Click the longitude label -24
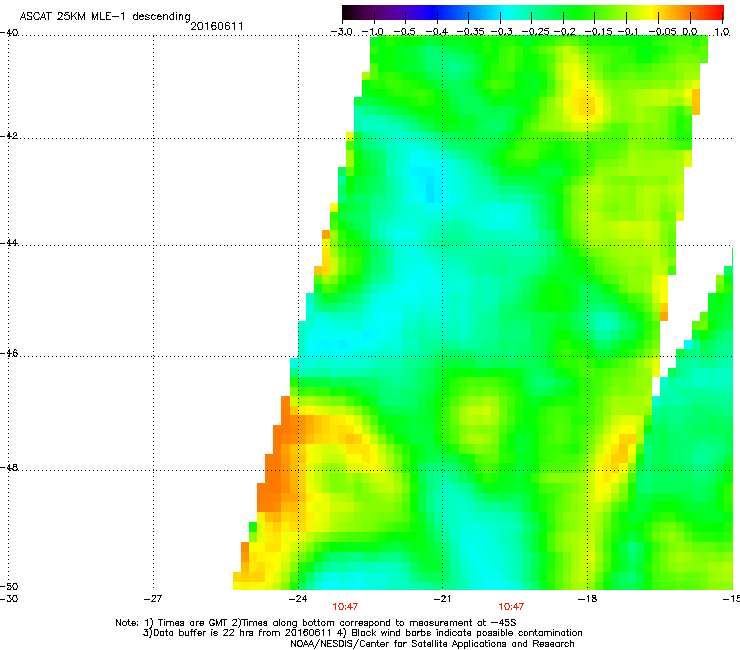740x650 pixels. click(x=298, y=599)
